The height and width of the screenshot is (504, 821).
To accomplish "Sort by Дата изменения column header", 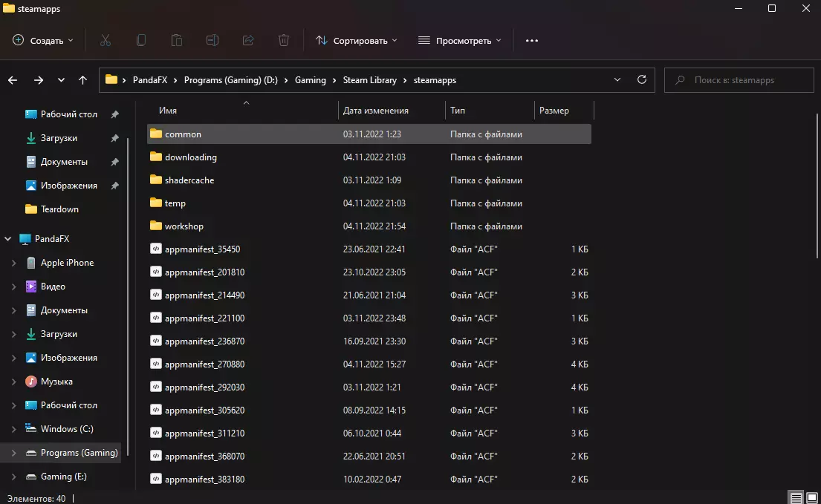I will [376, 111].
